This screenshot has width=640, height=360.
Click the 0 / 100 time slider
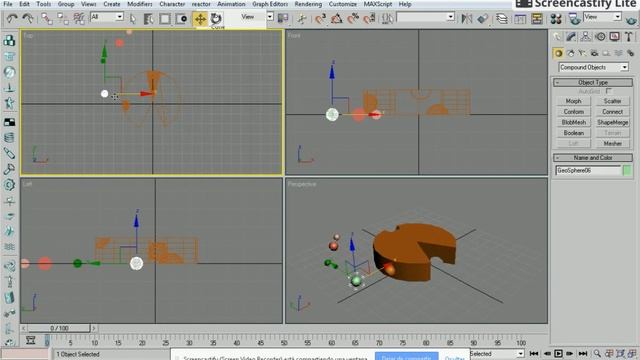[x=59, y=328]
